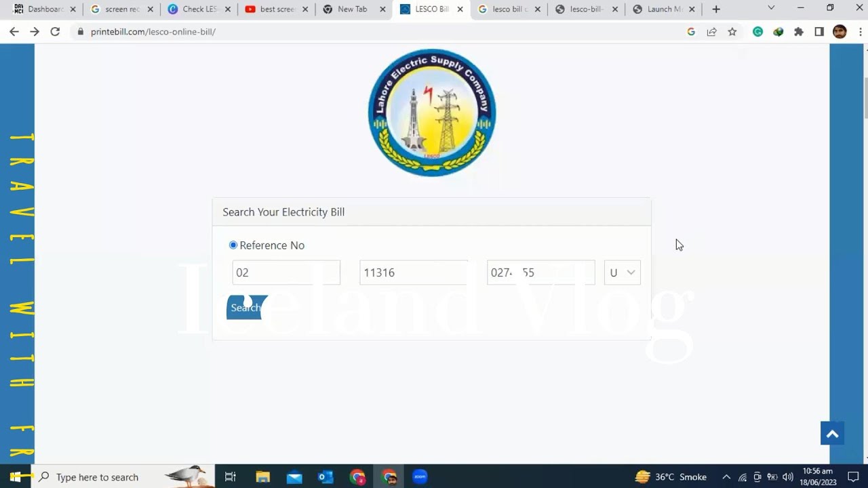Open weather widget 36°C Smoke

point(671,476)
